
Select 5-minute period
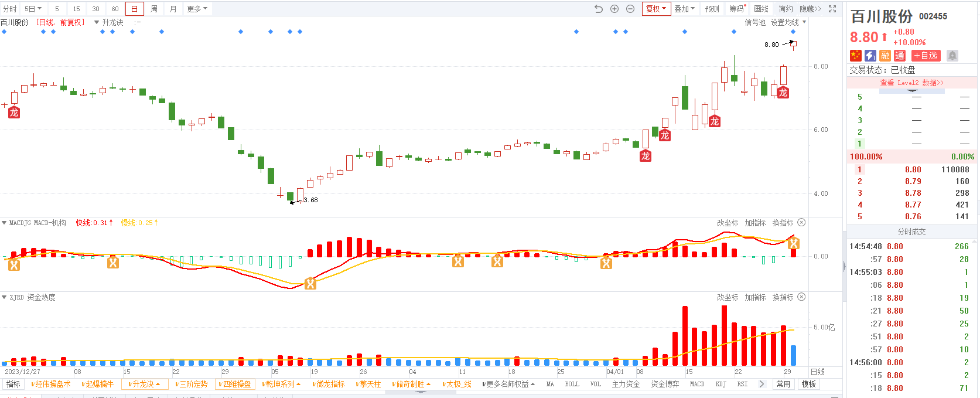[x=57, y=9]
